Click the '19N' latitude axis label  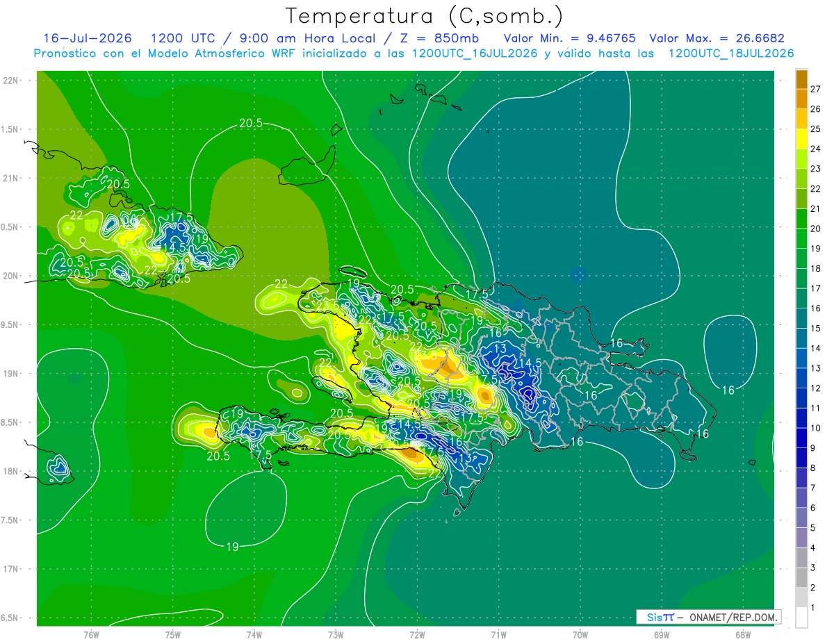pos(11,374)
